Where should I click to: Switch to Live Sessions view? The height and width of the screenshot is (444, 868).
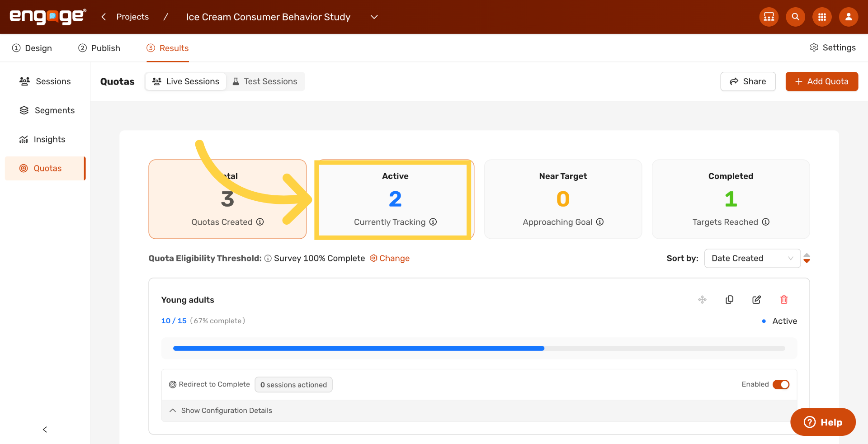point(186,81)
